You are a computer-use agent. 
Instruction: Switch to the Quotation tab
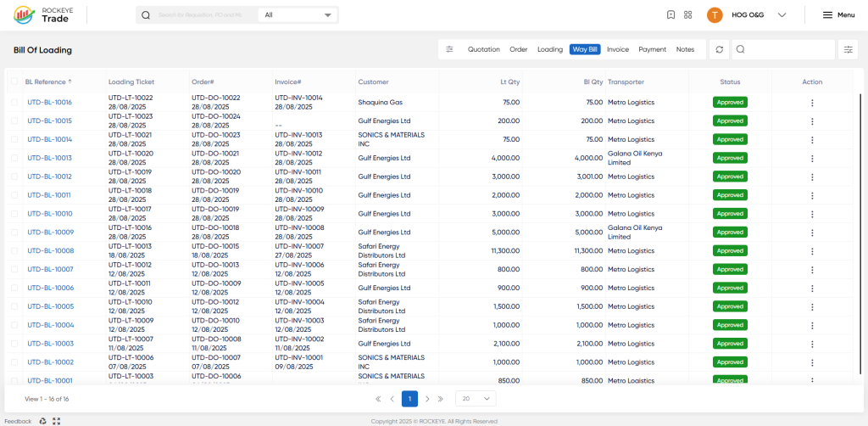[483, 49]
